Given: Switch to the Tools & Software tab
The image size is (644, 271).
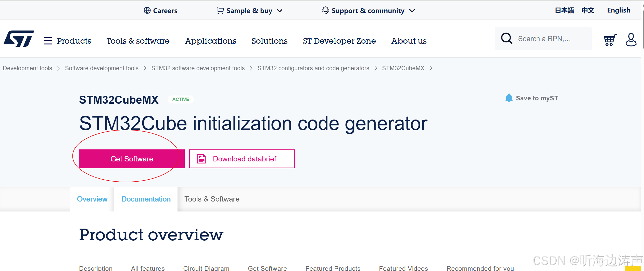Looking at the screenshot, I should 212,199.
